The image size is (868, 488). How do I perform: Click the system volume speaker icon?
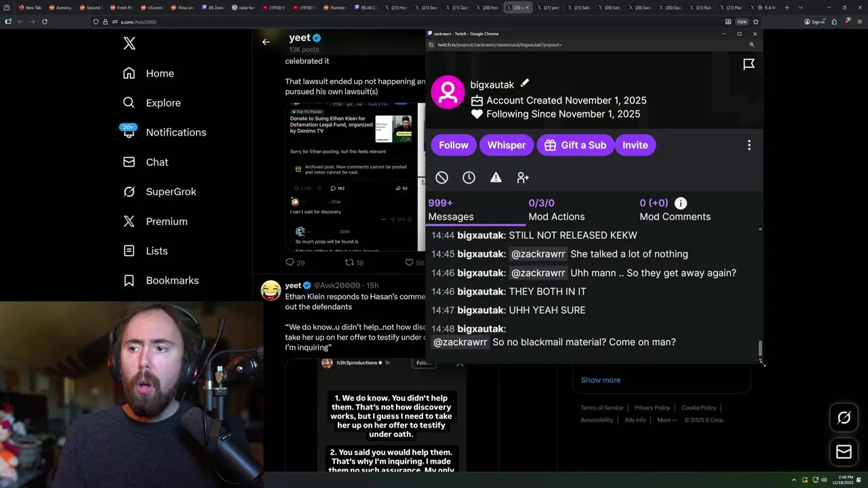pyautogui.click(x=824, y=480)
